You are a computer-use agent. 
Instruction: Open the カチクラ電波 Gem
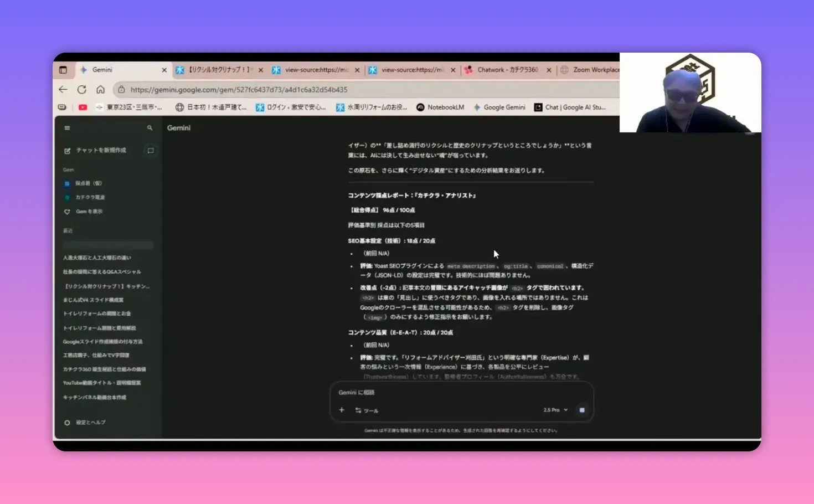(x=90, y=197)
